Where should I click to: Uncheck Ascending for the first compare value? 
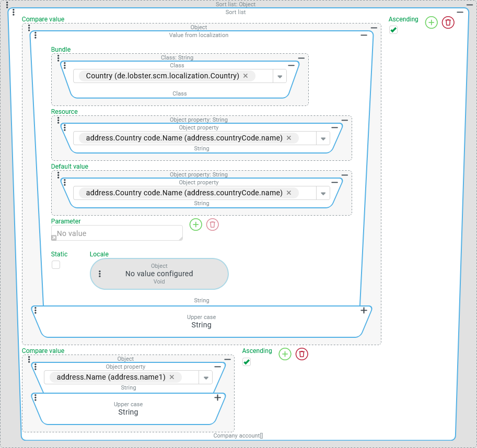pyautogui.click(x=393, y=30)
